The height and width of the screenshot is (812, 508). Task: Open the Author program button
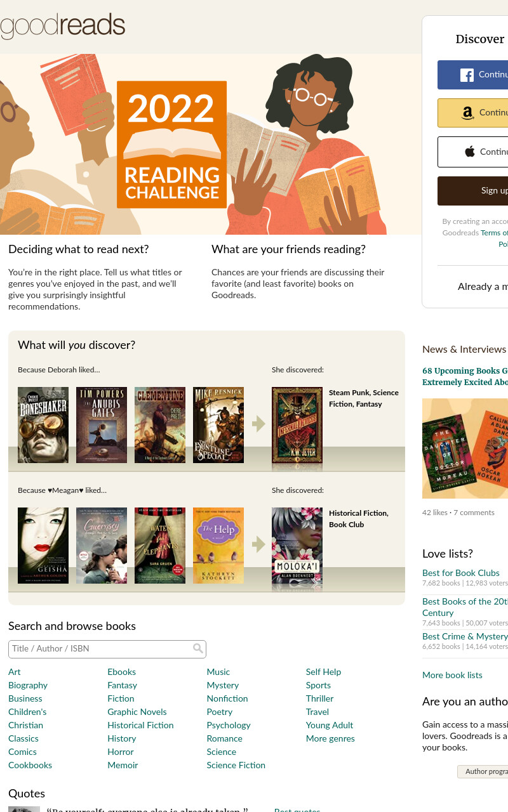(483, 771)
